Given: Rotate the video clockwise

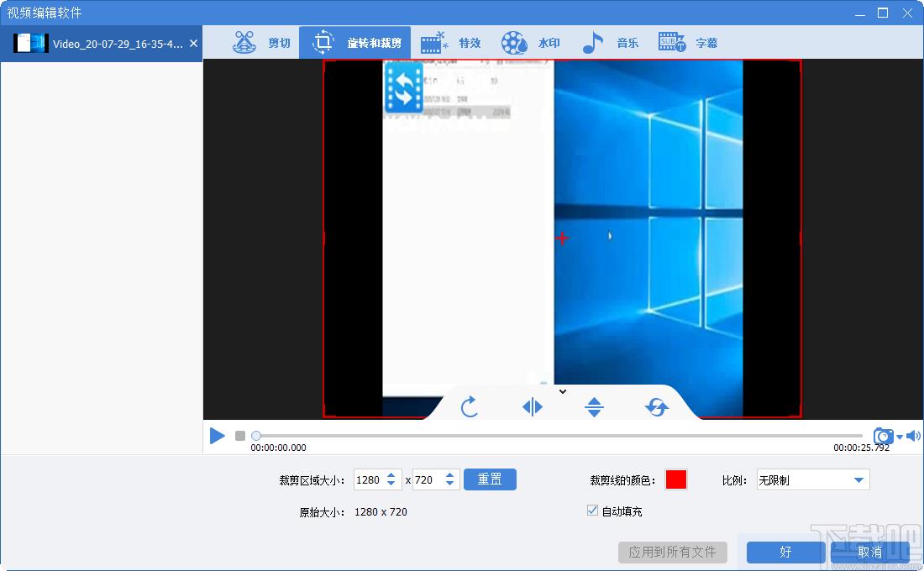Looking at the screenshot, I should coord(469,406).
